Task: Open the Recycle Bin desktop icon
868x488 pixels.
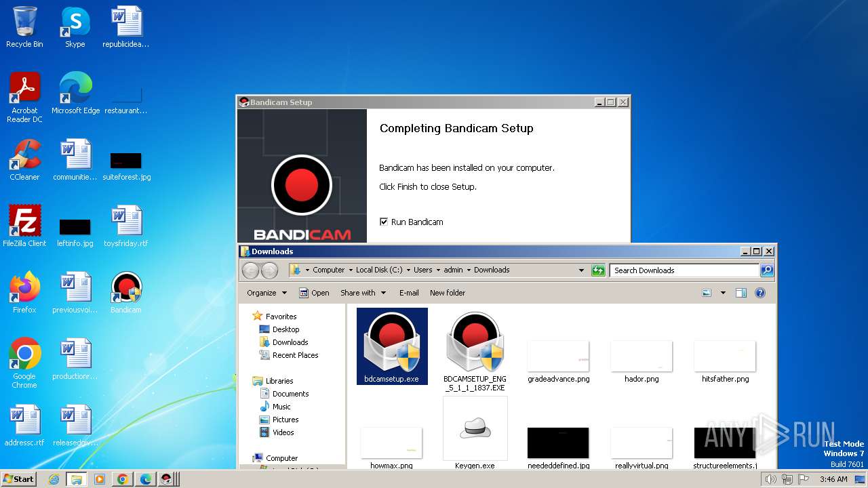Action: (24, 27)
